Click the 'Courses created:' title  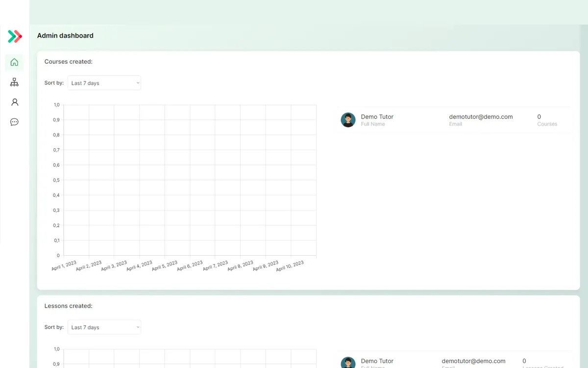(x=69, y=62)
